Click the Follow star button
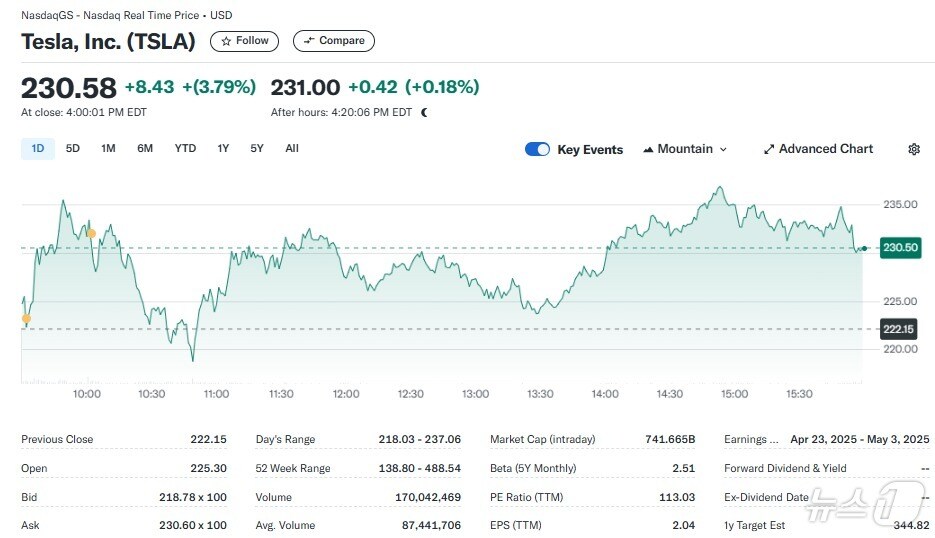 [244, 41]
